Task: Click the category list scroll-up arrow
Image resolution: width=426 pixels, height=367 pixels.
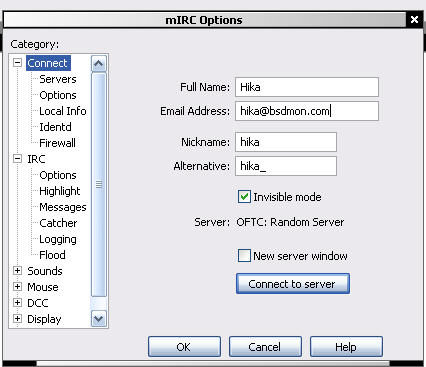Action: pyautogui.click(x=98, y=63)
